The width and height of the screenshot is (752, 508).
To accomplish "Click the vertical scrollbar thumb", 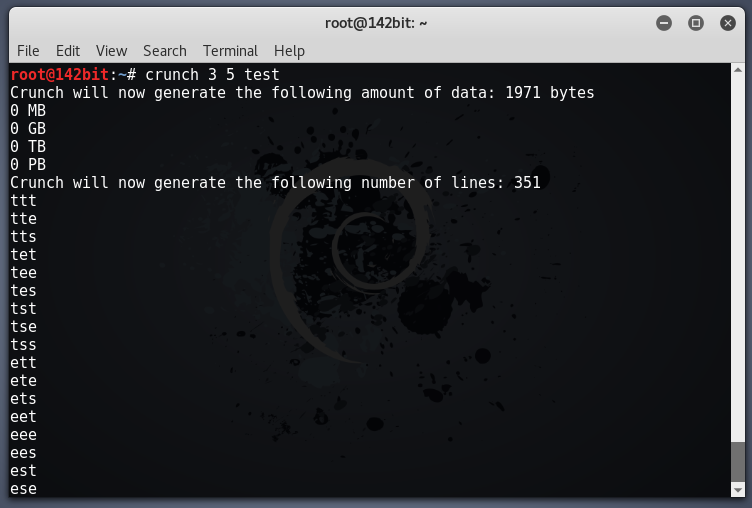I will pyautogui.click(x=738, y=461).
